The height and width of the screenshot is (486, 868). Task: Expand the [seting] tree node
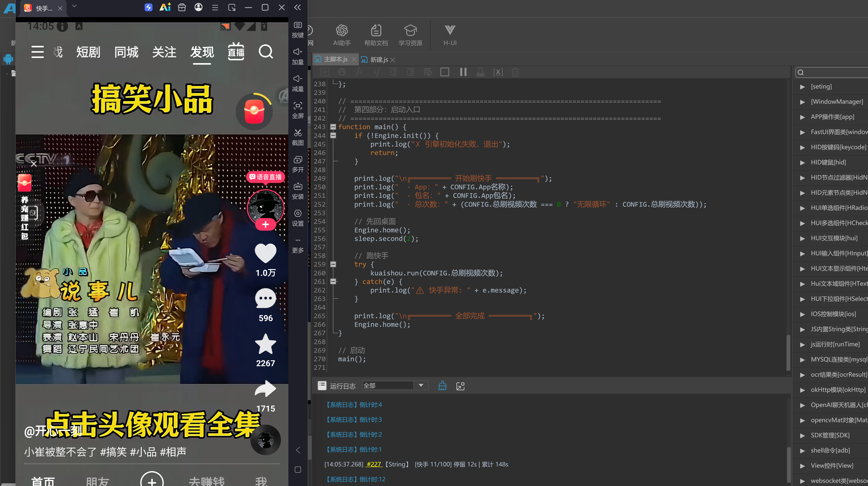(802, 87)
